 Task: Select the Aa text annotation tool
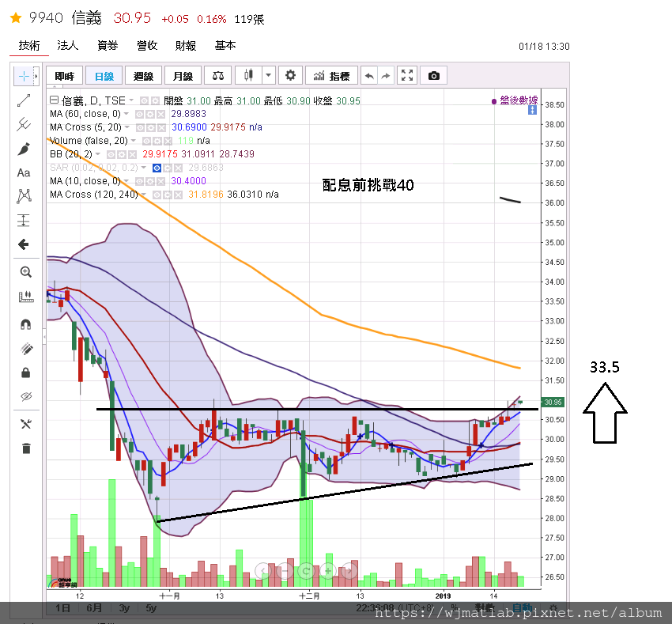pyautogui.click(x=24, y=173)
